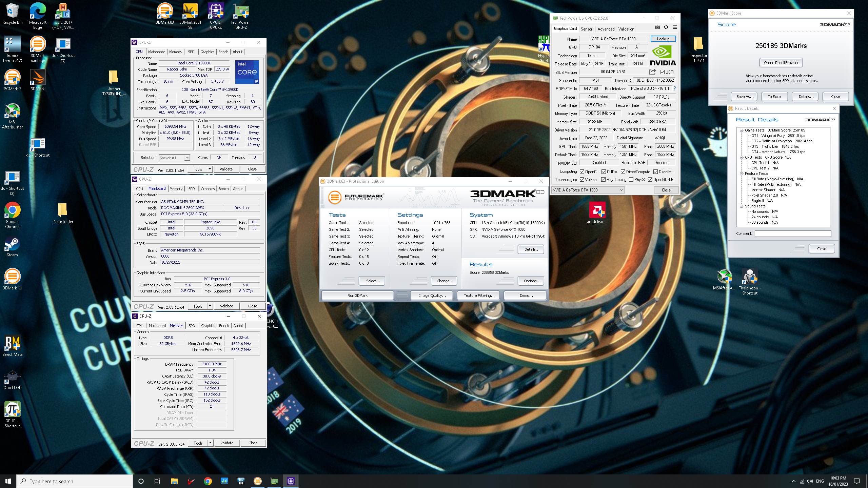Open the 3DMark 11 desktop icon
This screenshot has height=488, width=868.
pos(12,280)
